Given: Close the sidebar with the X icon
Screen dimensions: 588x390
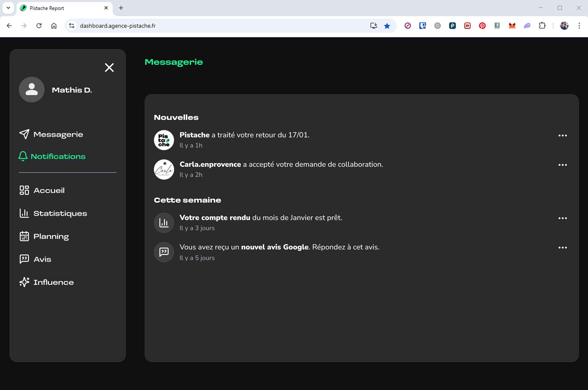Looking at the screenshot, I should click(x=109, y=67).
